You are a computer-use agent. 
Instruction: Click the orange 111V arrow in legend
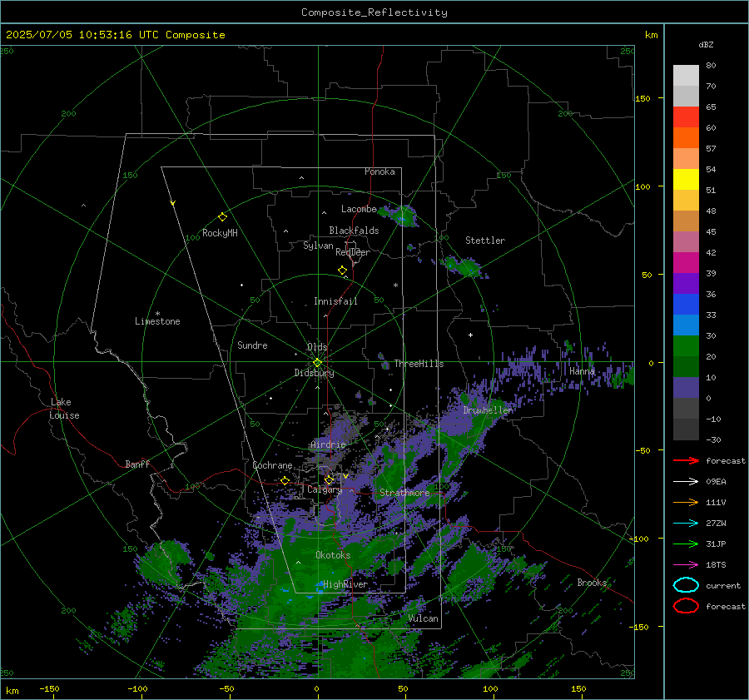686,502
